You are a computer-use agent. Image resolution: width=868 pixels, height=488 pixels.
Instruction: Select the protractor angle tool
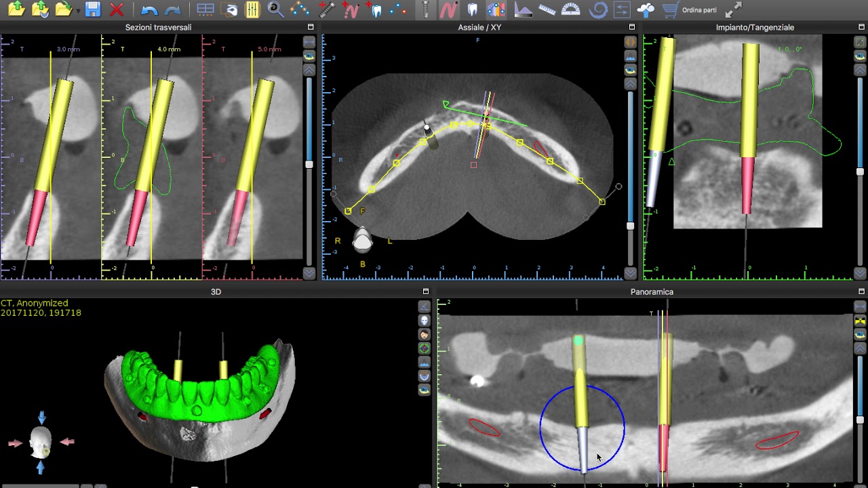572,9
